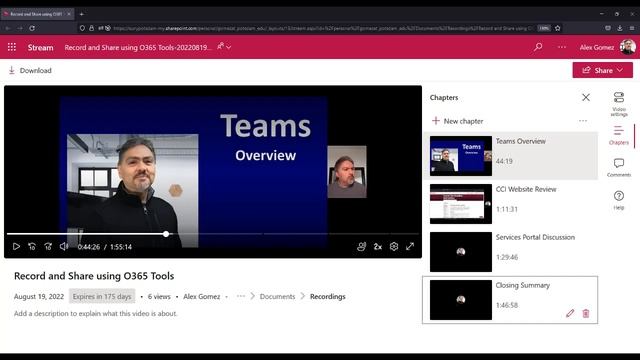Toggle the player icon left of 2x speed
The width and height of the screenshot is (640, 360).
(x=361, y=247)
